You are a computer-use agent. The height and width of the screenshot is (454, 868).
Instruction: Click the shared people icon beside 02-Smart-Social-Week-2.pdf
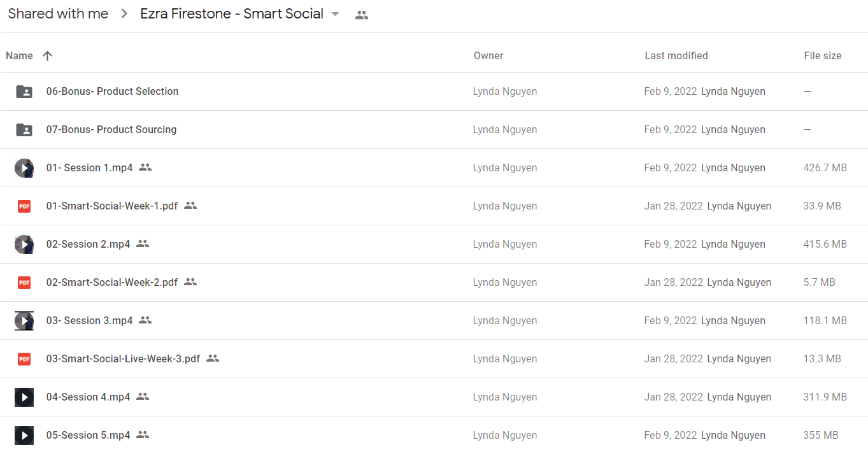[190, 282]
